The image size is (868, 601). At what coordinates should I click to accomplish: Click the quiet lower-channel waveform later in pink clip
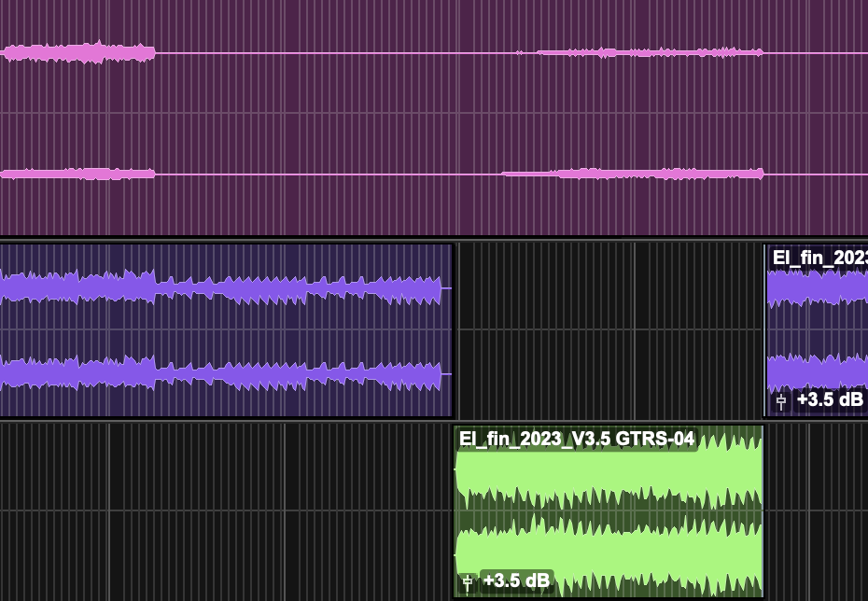pyautogui.click(x=633, y=174)
